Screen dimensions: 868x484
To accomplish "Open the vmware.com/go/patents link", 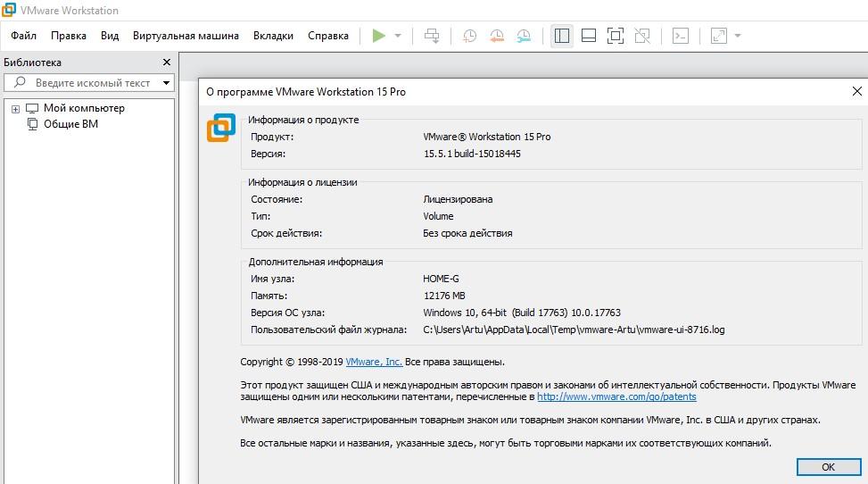I will click(x=616, y=396).
